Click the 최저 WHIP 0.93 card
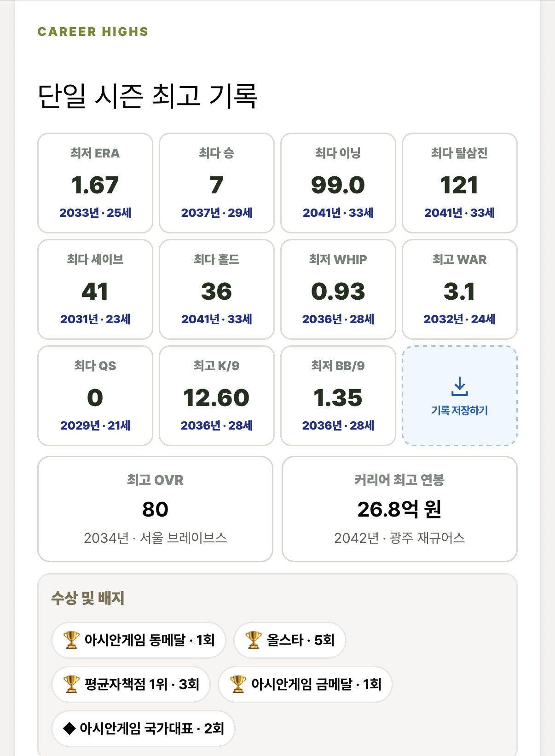The image size is (555, 756). pos(338,290)
